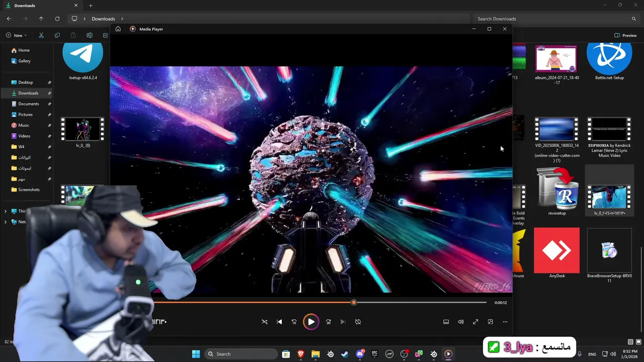This screenshot has width=644, height=362.
Task: Unpin Music using its pin icon
Action: point(49,125)
